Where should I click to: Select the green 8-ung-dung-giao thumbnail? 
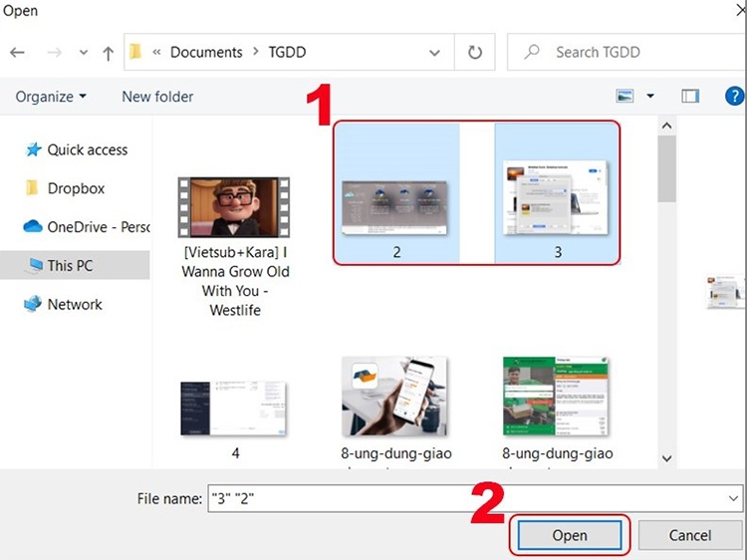point(556,396)
